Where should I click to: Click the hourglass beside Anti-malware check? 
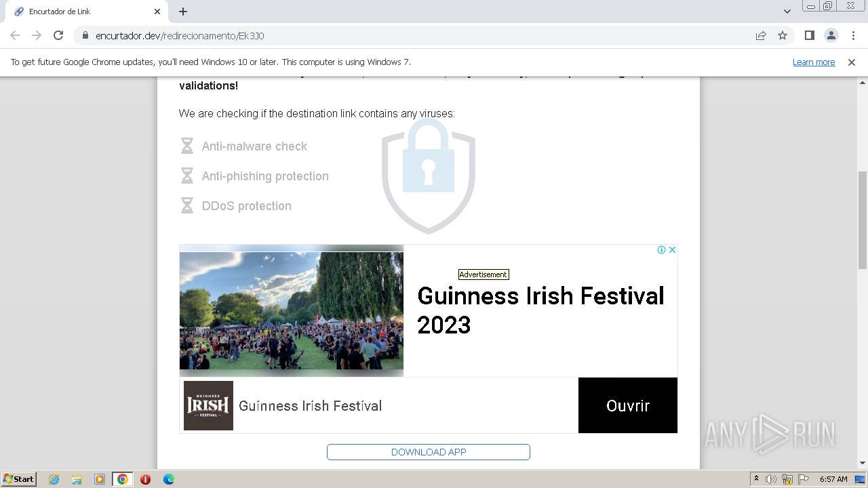coord(187,146)
